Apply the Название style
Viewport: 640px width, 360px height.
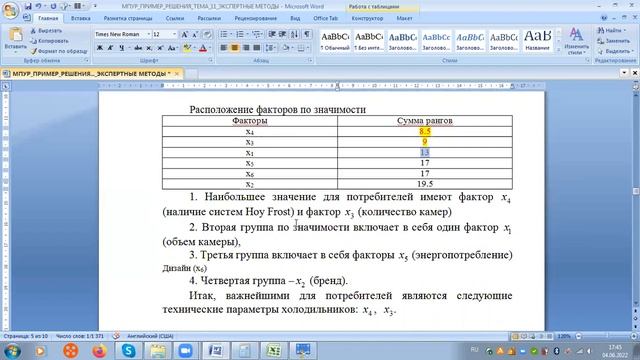coord(537,41)
